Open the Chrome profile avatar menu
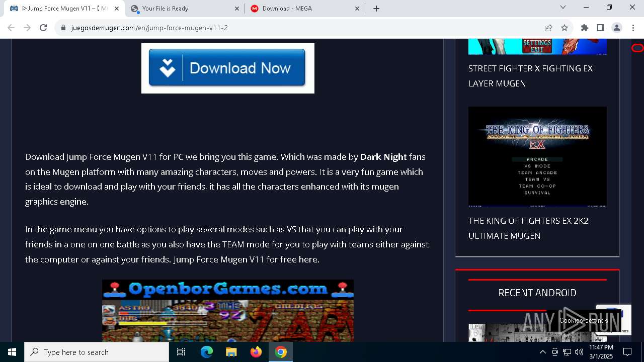The image size is (644, 362). 617,28
